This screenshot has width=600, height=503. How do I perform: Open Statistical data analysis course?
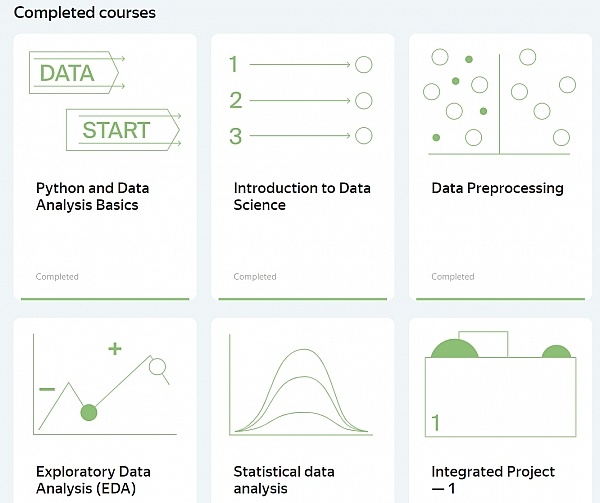coord(283,480)
